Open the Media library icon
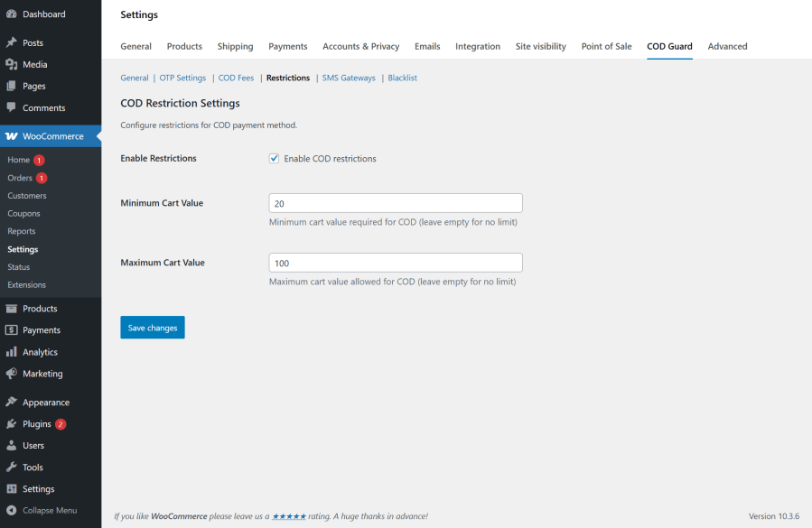Viewport: 812px width, 528px height. 11,63
